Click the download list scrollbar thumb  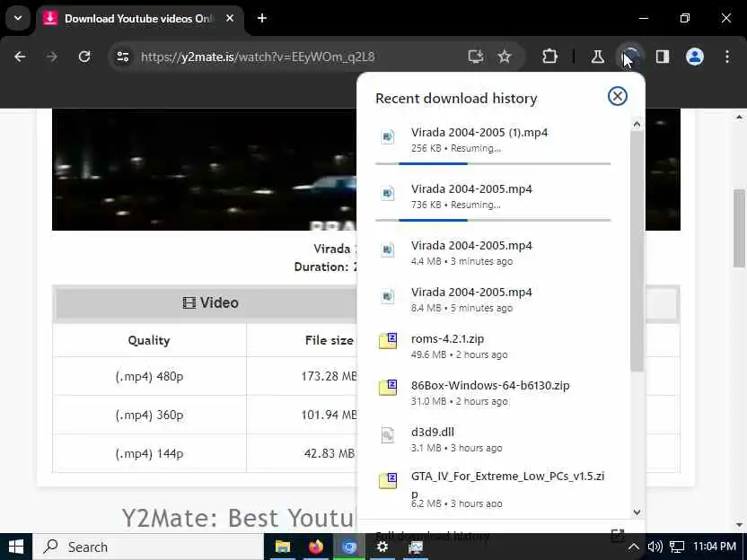[x=637, y=251]
